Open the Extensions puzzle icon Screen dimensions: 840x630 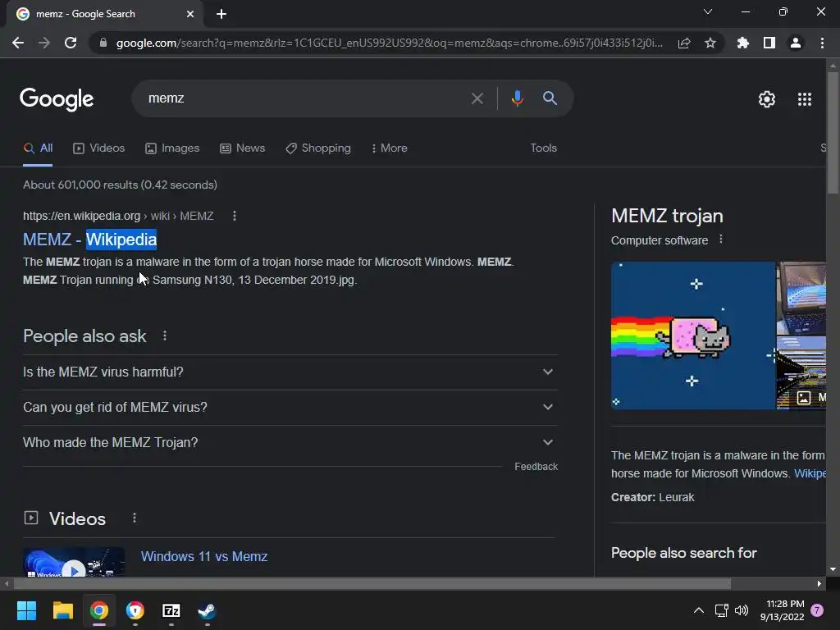(x=743, y=43)
